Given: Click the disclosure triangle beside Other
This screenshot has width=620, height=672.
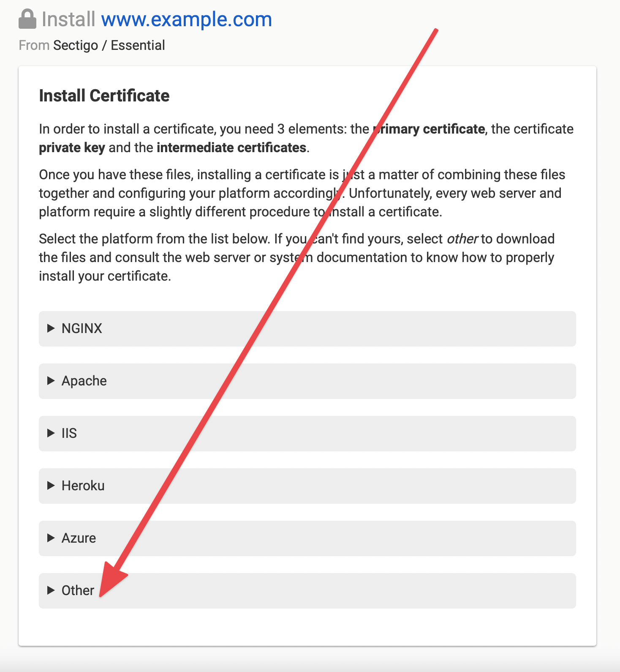Looking at the screenshot, I should [51, 590].
